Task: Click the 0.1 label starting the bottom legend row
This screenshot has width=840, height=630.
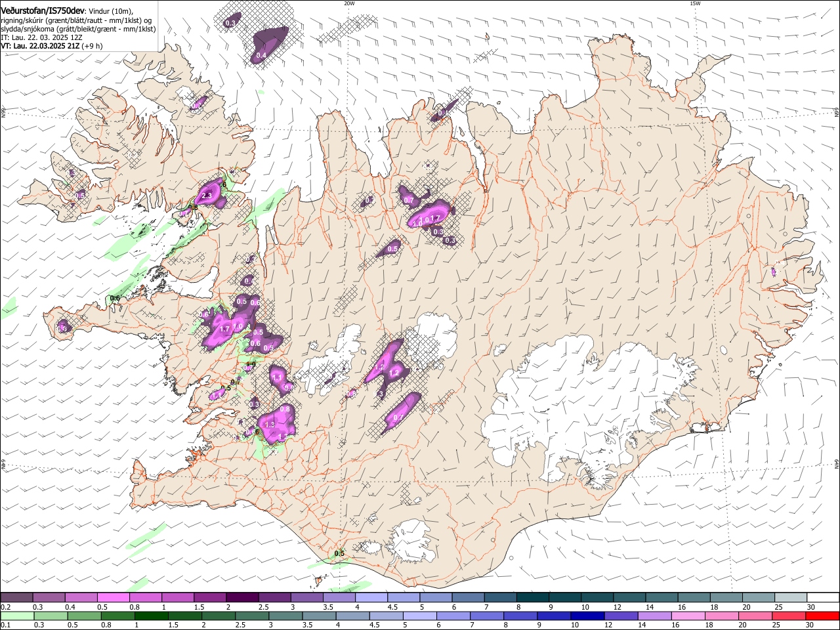Action: click(5, 625)
